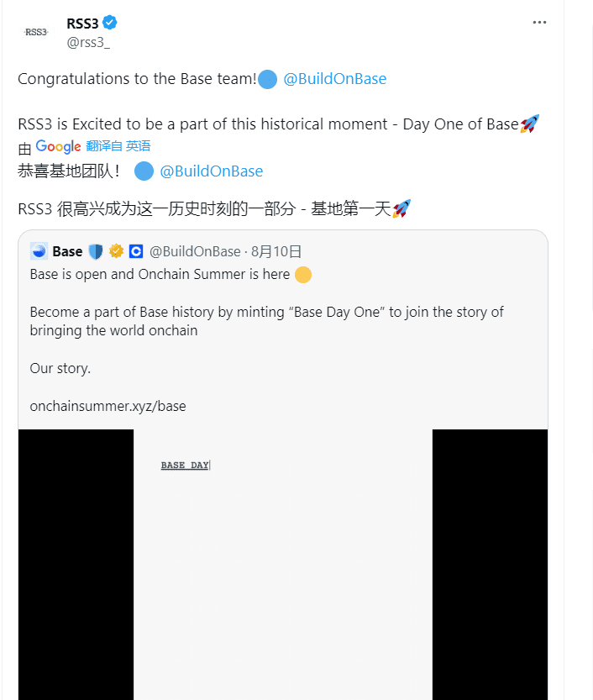Open the 8月10日 timestamp of quoted tweet

click(277, 251)
